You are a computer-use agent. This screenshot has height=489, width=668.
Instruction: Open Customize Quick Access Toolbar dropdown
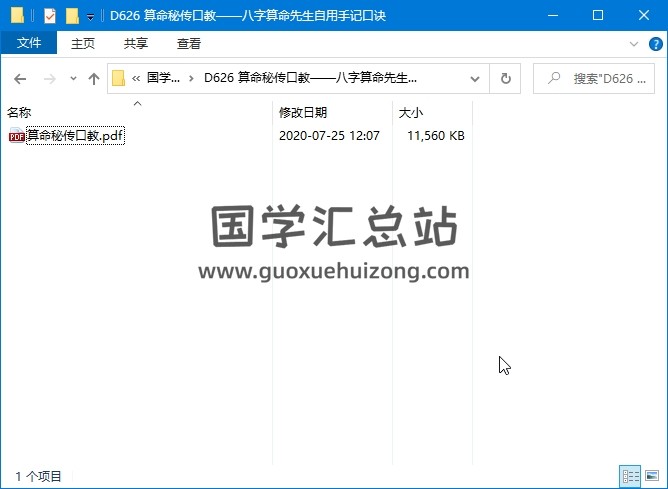click(91, 16)
